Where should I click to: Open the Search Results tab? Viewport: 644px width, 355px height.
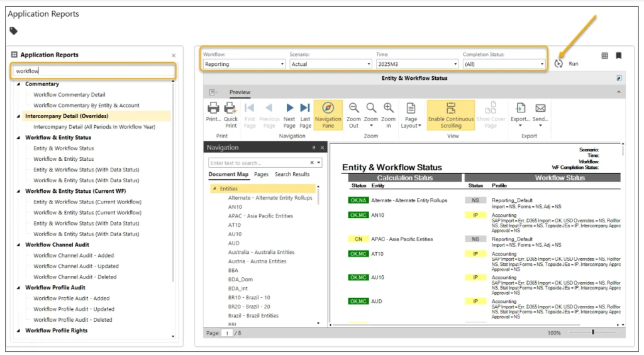[292, 174]
